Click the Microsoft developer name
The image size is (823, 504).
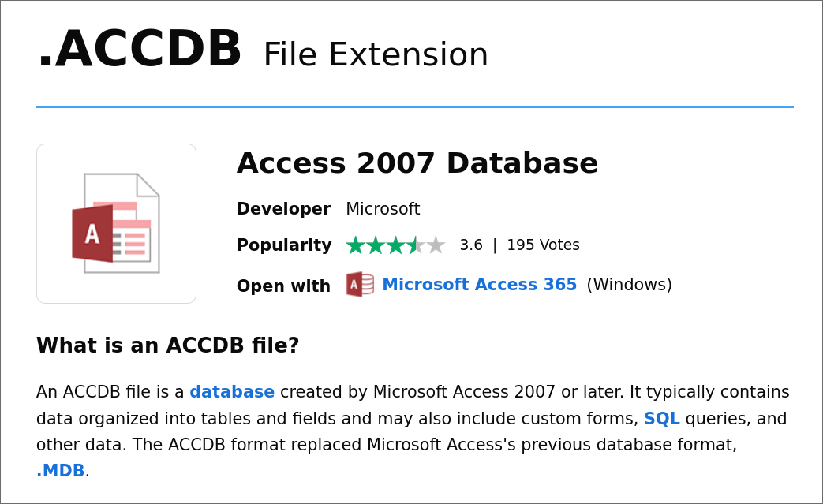383,209
